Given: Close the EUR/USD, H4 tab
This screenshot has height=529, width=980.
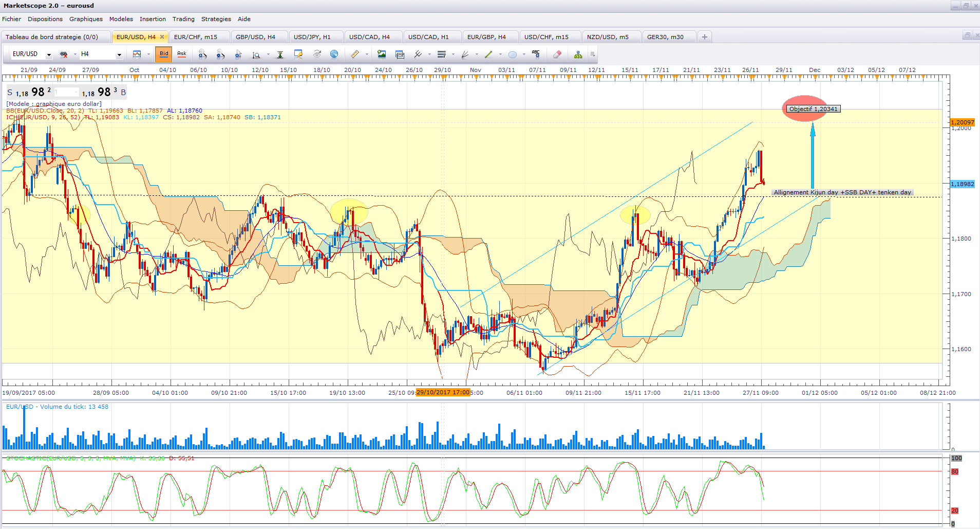Looking at the screenshot, I should (x=162, y=37).
